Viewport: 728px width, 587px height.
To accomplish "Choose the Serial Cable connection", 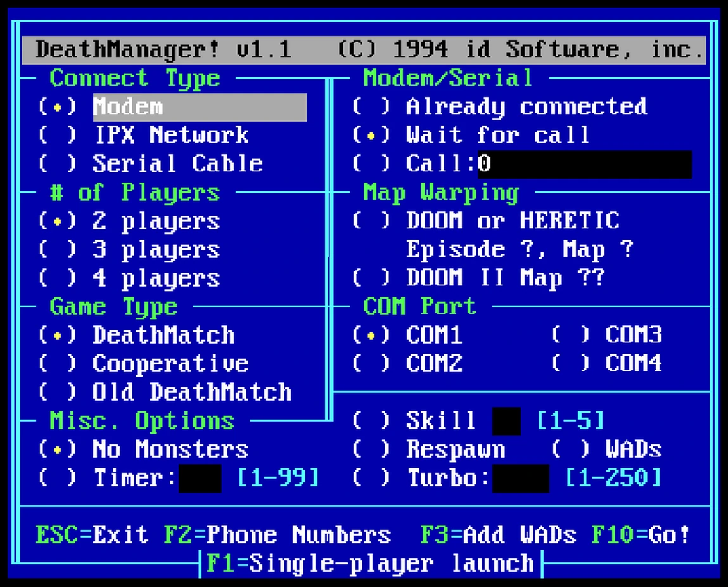I will [151, 164].
